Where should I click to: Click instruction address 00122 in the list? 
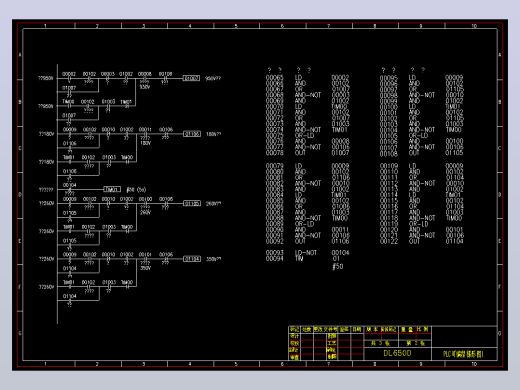pyautogui.click(x=389, y=241)
